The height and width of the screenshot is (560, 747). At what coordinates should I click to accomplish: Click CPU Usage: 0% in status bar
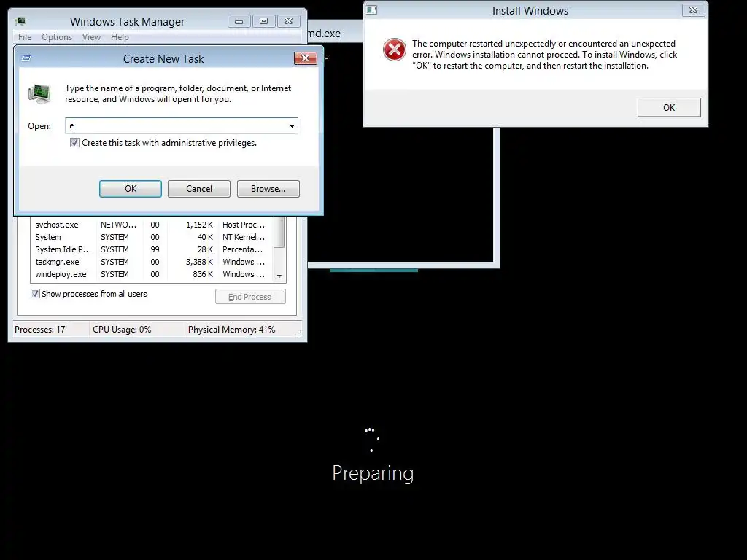122,330
